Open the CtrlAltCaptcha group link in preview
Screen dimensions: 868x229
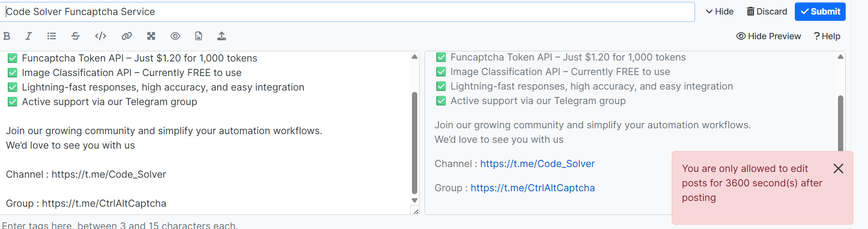point(533,188)
